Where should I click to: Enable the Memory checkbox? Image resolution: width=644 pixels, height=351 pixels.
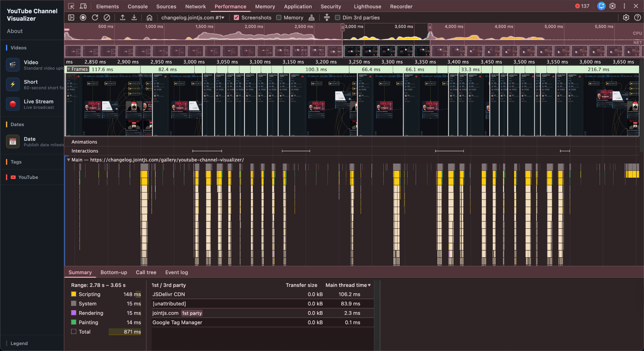tap(279, 18)
